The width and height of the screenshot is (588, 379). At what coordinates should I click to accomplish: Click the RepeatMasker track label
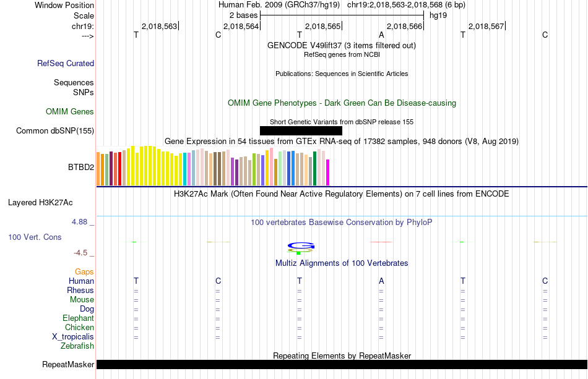[68, 364]
